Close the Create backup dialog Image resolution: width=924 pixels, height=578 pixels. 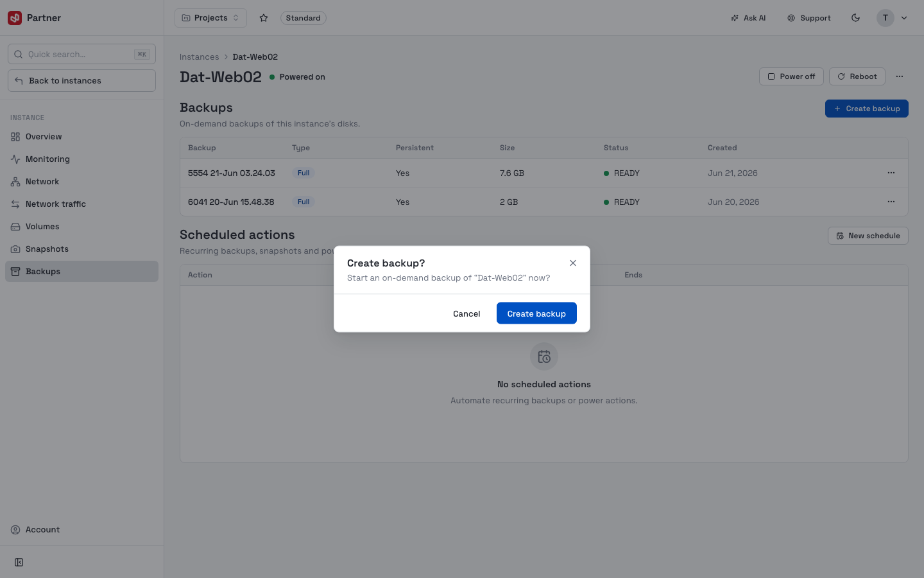coord(573,263)
